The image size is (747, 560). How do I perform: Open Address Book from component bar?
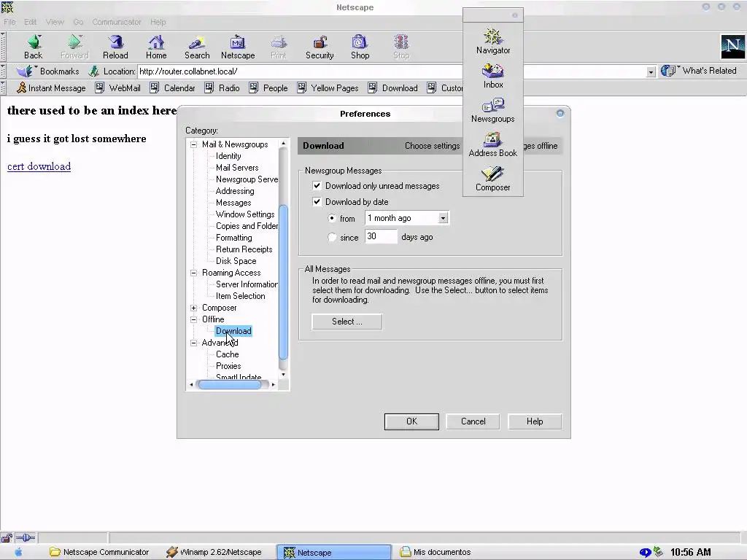point(493,144)
